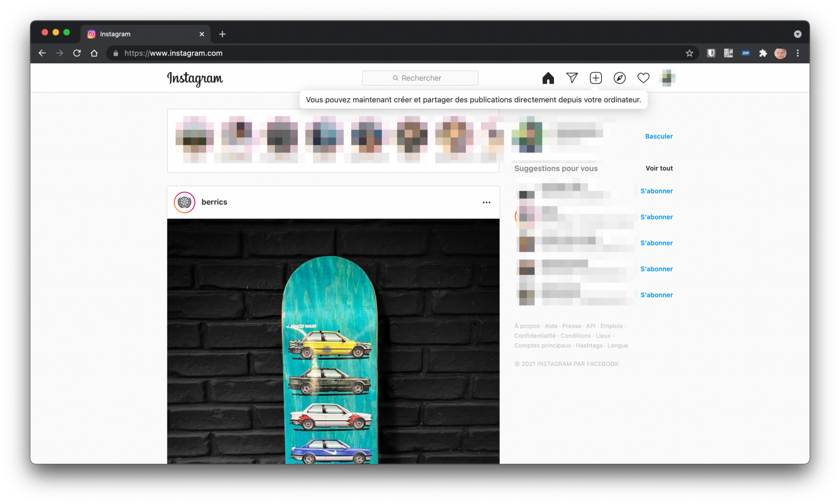Open the tab search dropdown arrow

point(798,34)
